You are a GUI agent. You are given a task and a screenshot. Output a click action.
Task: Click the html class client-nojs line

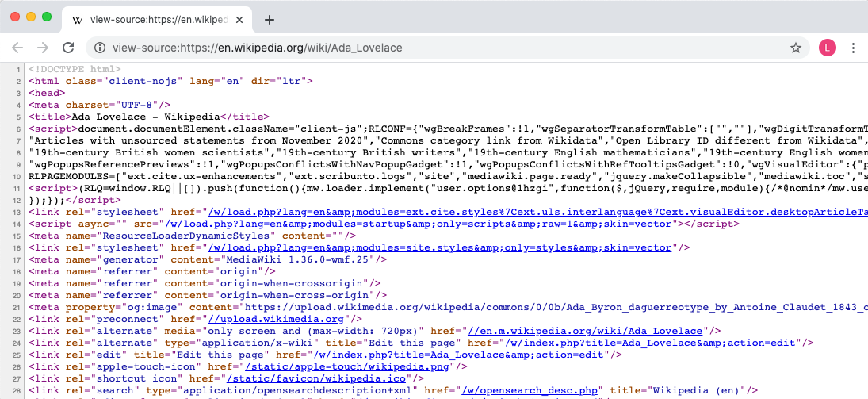[x=170, y=81]
